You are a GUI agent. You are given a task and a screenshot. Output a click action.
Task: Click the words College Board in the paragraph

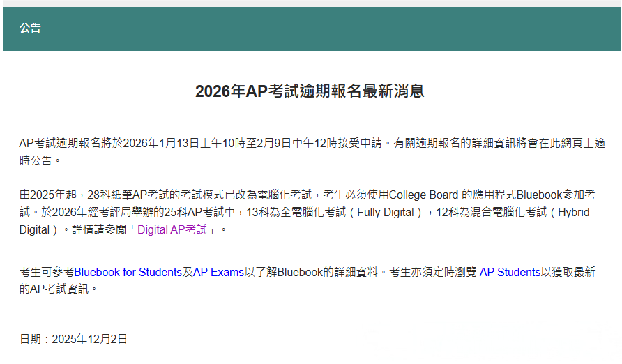[x=423, y=195]
